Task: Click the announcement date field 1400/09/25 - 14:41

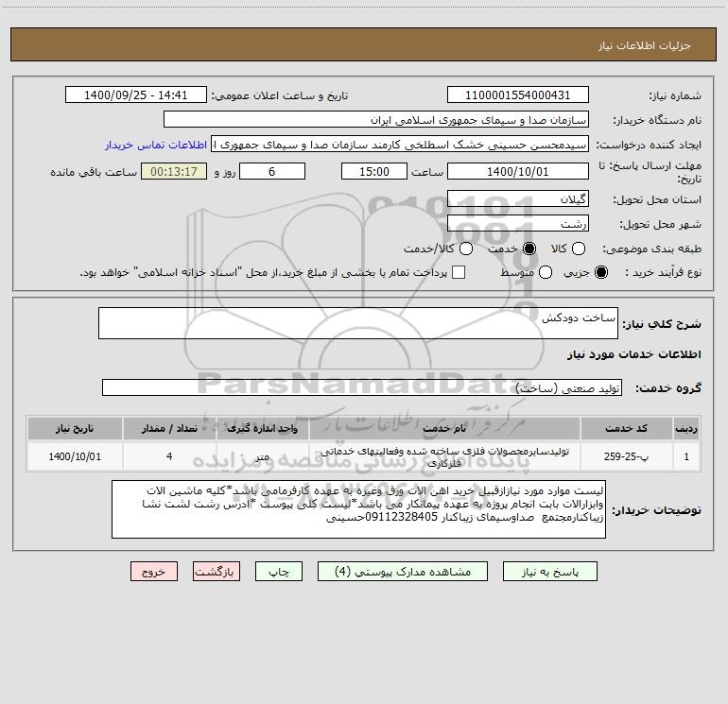Action: [135, 94]
